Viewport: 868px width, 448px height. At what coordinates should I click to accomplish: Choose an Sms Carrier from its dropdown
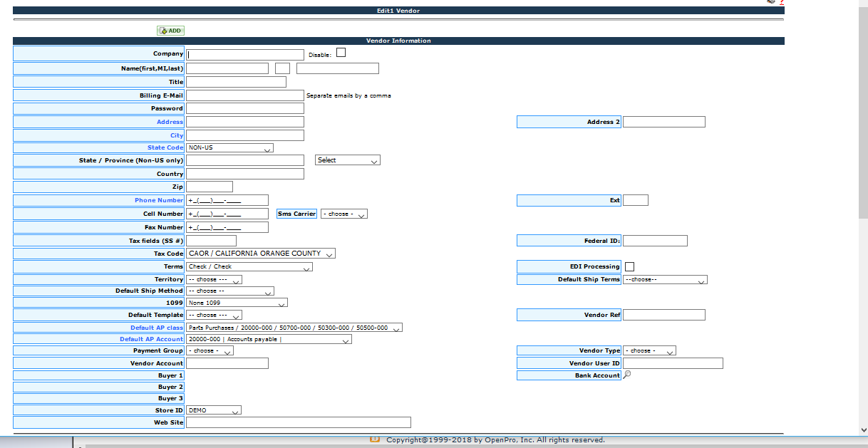pyautogui.click(x=343, y=214)
